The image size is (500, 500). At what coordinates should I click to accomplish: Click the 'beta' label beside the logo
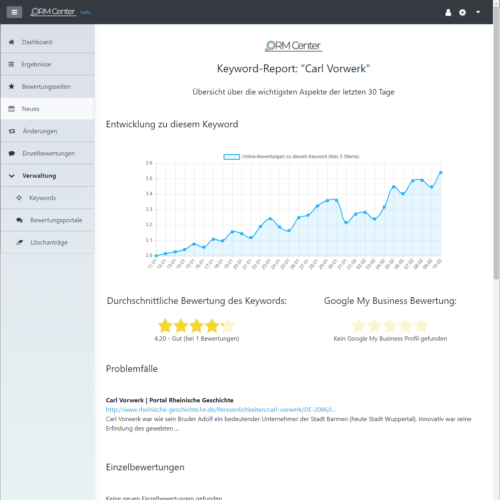[85, 12]
